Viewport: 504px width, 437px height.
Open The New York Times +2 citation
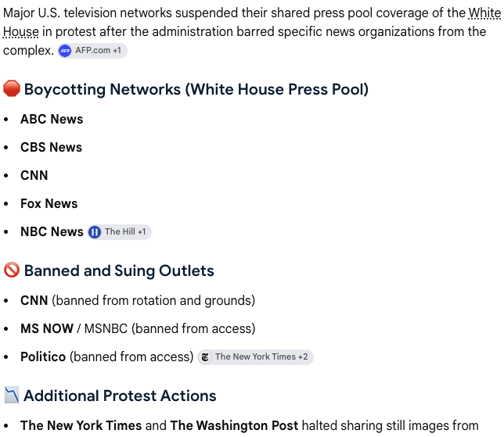click(256, 357)
